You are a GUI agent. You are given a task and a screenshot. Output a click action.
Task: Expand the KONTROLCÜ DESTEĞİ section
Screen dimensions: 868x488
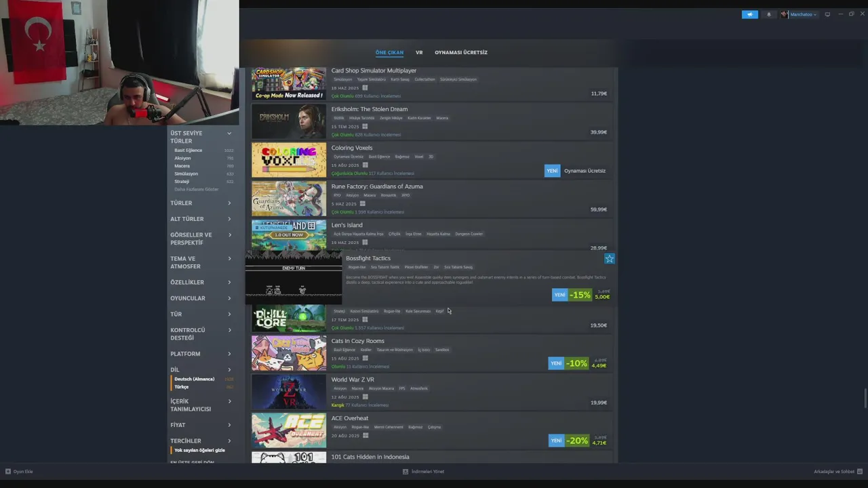click(201, 333)
